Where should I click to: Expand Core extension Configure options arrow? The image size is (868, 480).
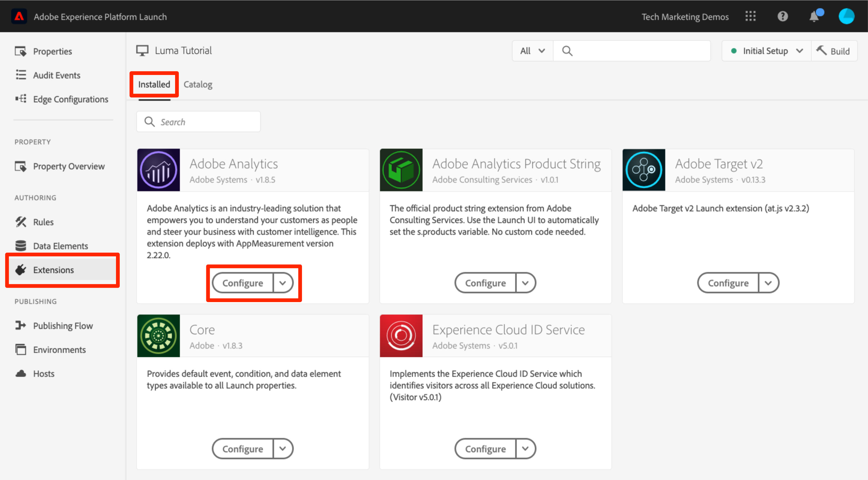point(283,449)
